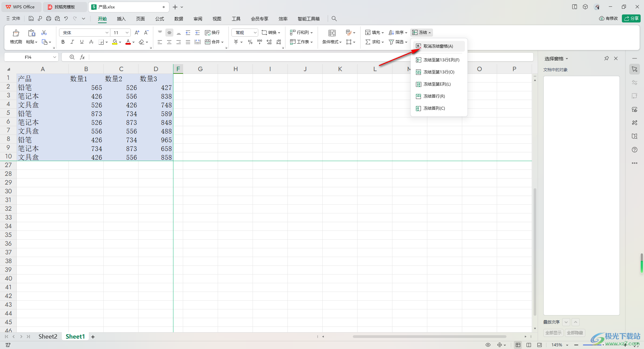Click the Increase font size icon
The image size is (644, 349).
coord(137,33)
